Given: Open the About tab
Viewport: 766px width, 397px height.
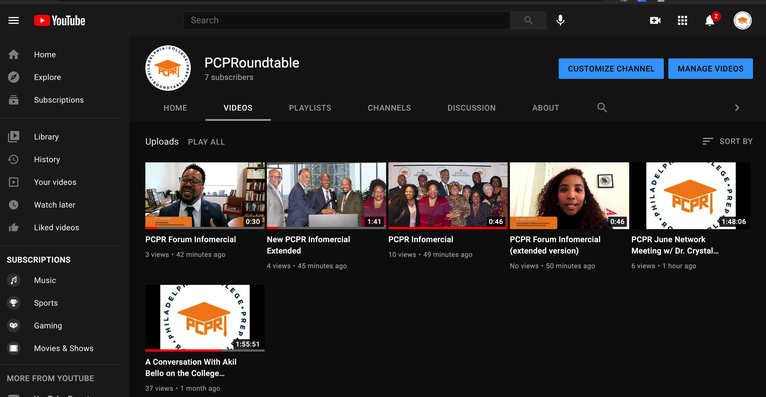Looking at the screenshot, I should coord(545,108).
